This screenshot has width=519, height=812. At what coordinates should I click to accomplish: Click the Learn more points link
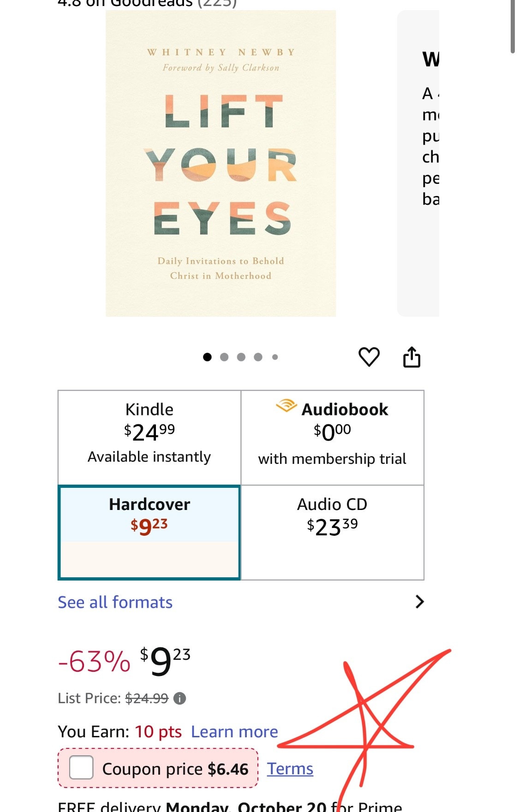[234, 732]
